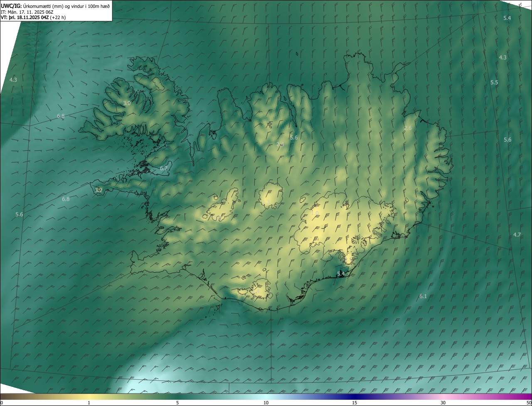The height and width of the screenshot is (406, 532).
Task: Click the colour scale tick label 15
Action: [x=355, y=403]
